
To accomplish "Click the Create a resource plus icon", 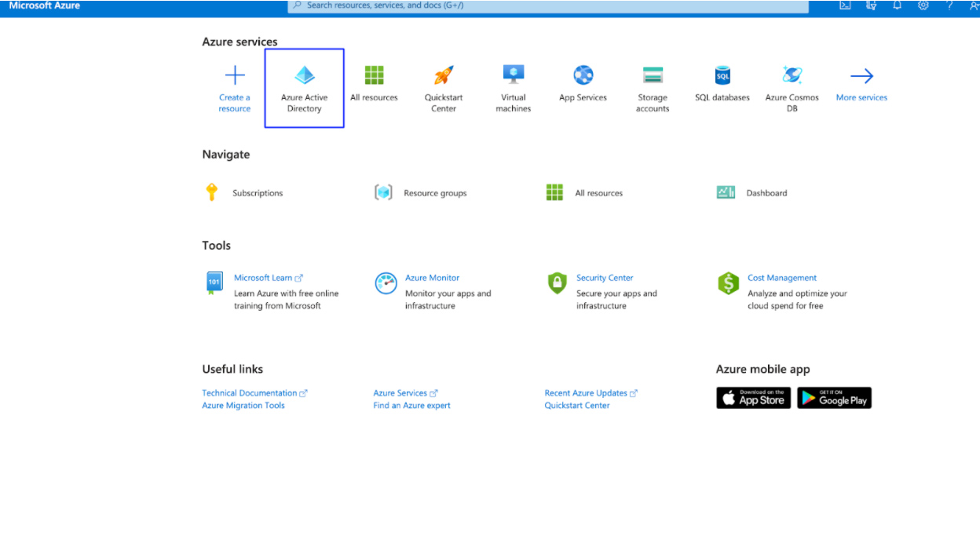I will [235, 76].
